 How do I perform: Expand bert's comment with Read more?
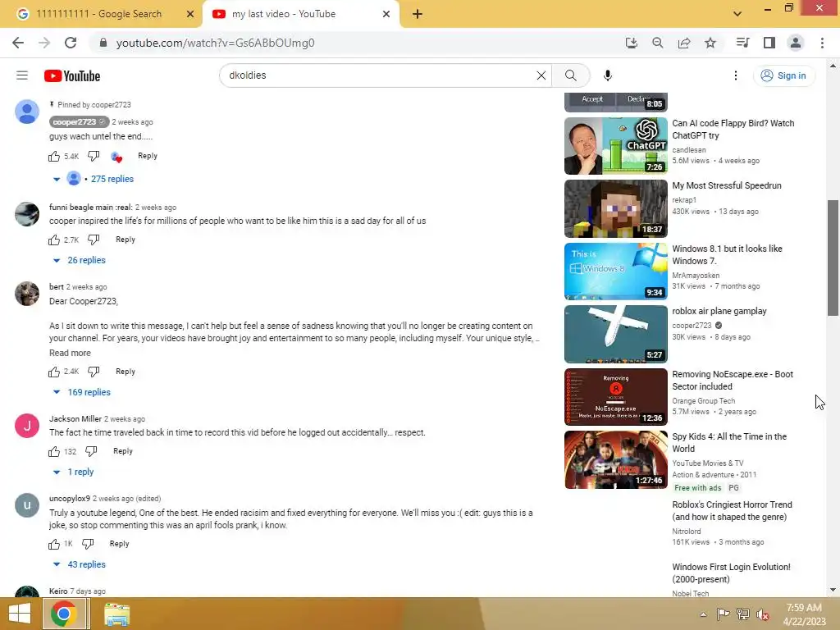click(71, 353)
